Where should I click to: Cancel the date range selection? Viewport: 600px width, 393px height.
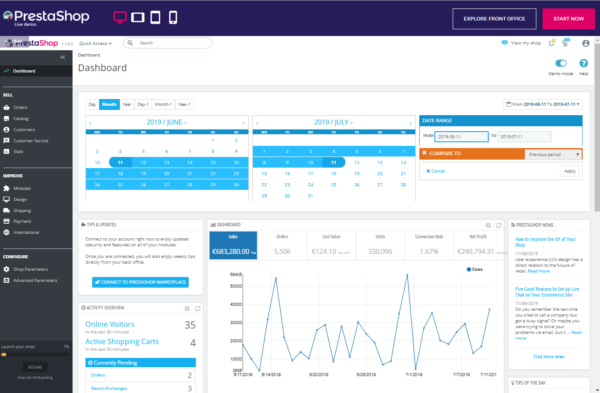pyautogui.click(x=435, y=171)
